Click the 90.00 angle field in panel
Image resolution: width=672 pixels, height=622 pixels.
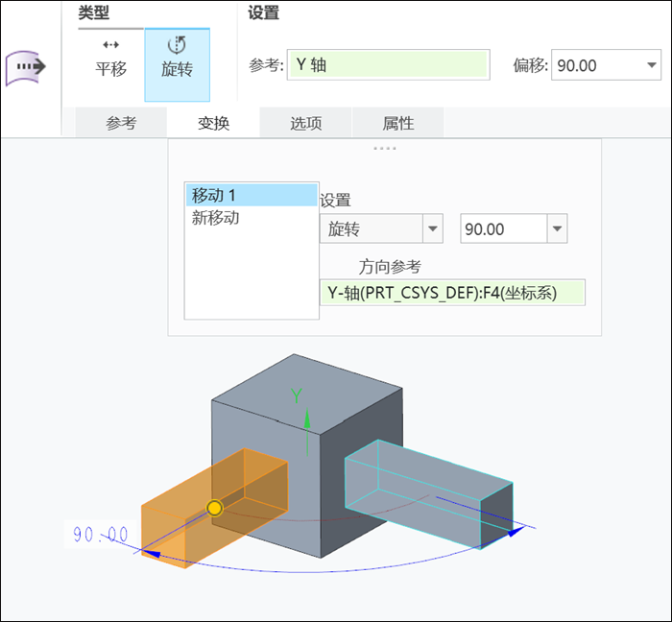point(504,228)
